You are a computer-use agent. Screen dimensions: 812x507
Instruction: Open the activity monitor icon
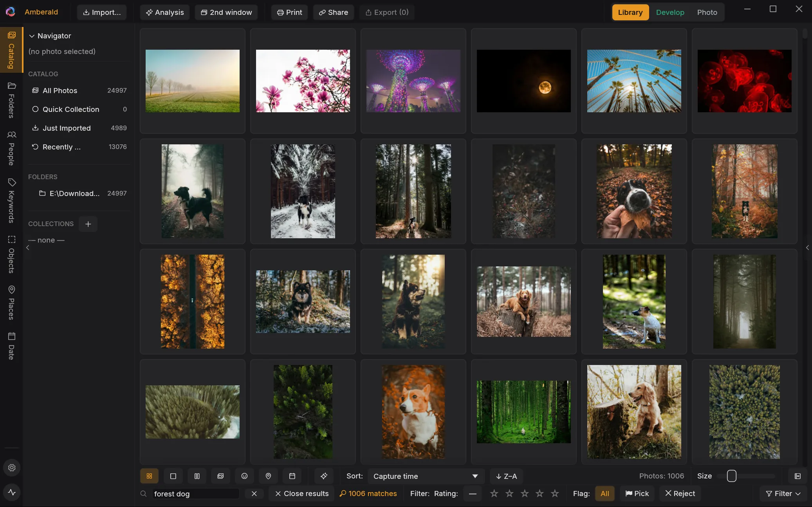[x=12, y=492]
